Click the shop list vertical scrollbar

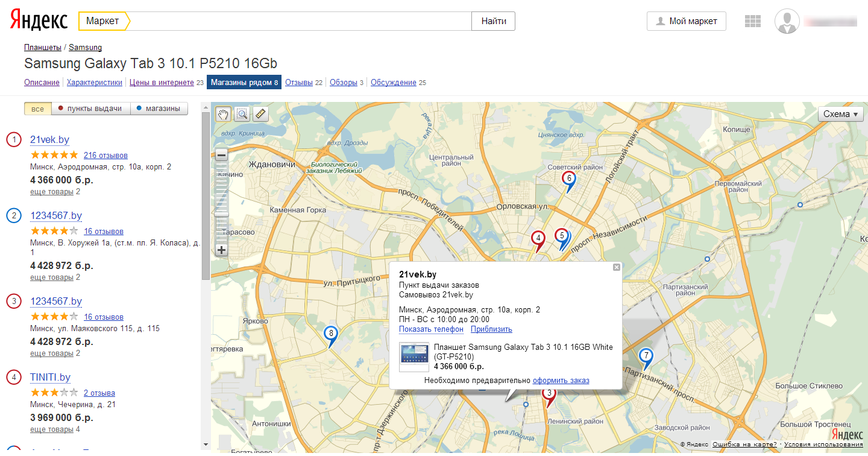coord(206,196)
